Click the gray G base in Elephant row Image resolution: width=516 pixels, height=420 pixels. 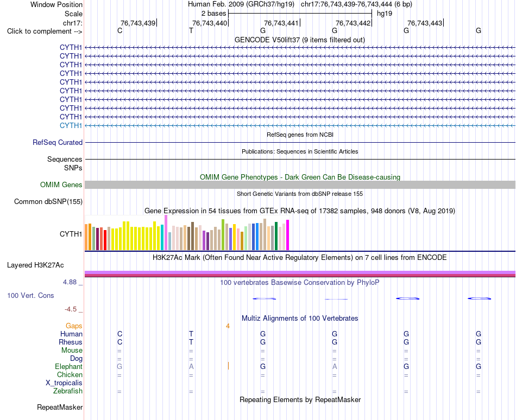[x=119, y=366]
